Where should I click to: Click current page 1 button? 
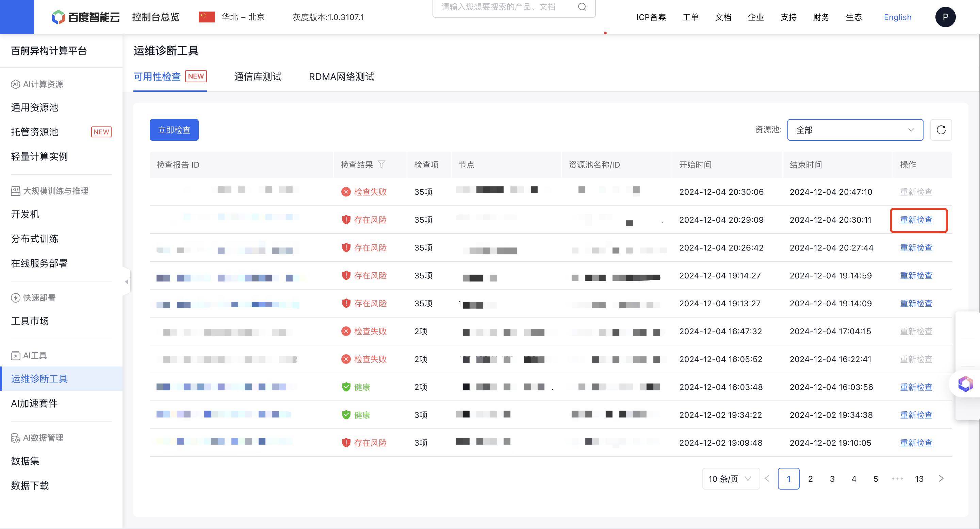click(x=788, y=478)
